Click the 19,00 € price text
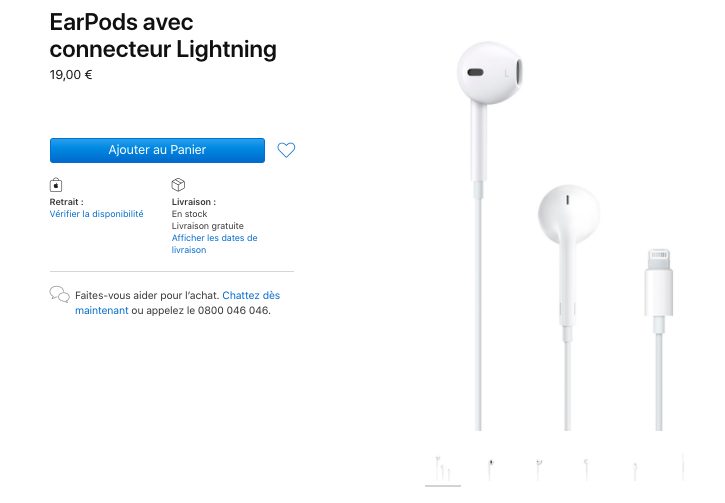 [71, 75]
